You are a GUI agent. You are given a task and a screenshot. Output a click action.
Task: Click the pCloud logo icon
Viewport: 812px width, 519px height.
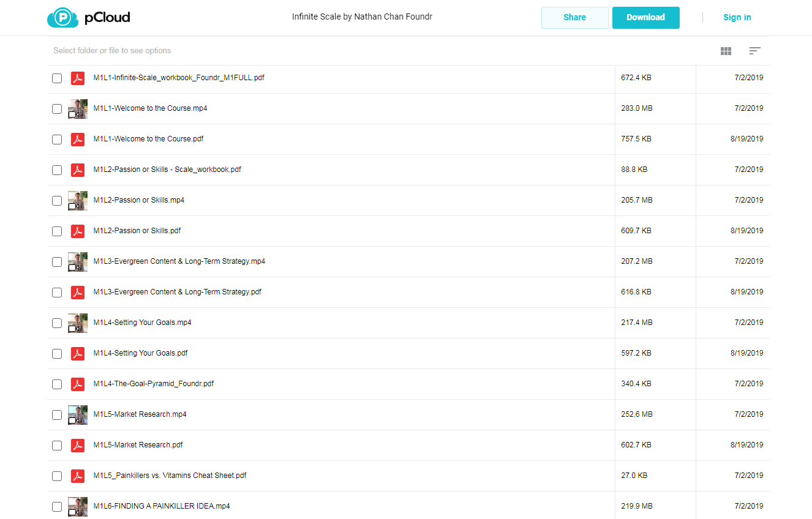tap(62, 17)
